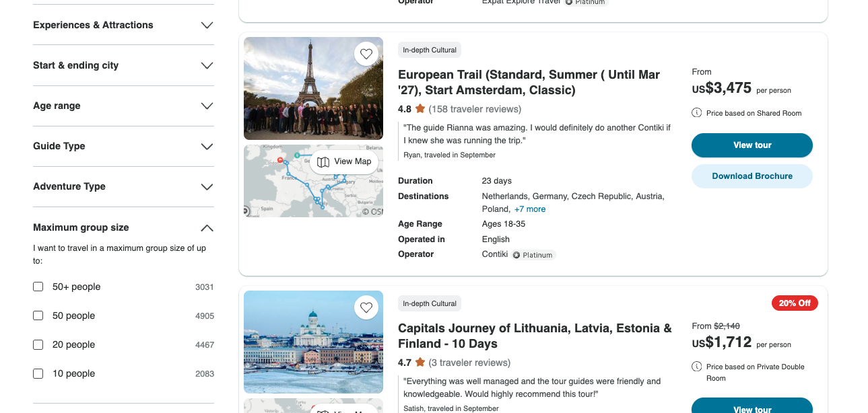Image resolution: width=868 pixels, height=413 pixels.
Task: Click the map icon on View Map
Action: coord(323,161)
